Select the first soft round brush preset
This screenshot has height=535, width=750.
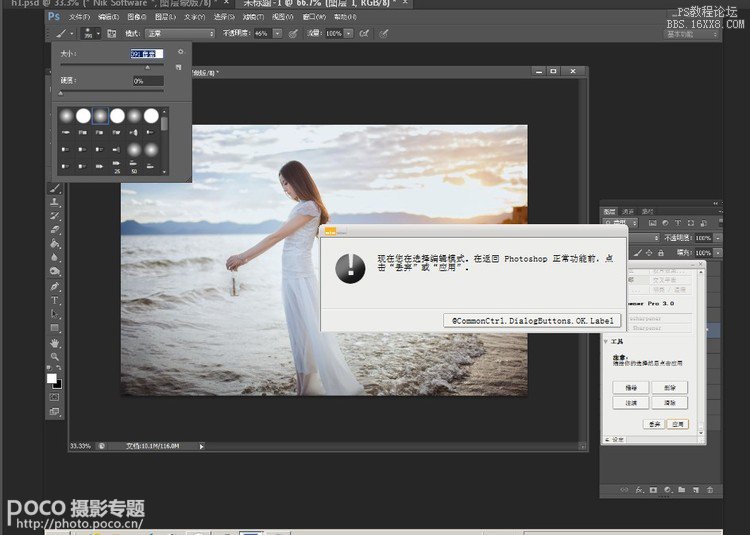tap(66, 116)
